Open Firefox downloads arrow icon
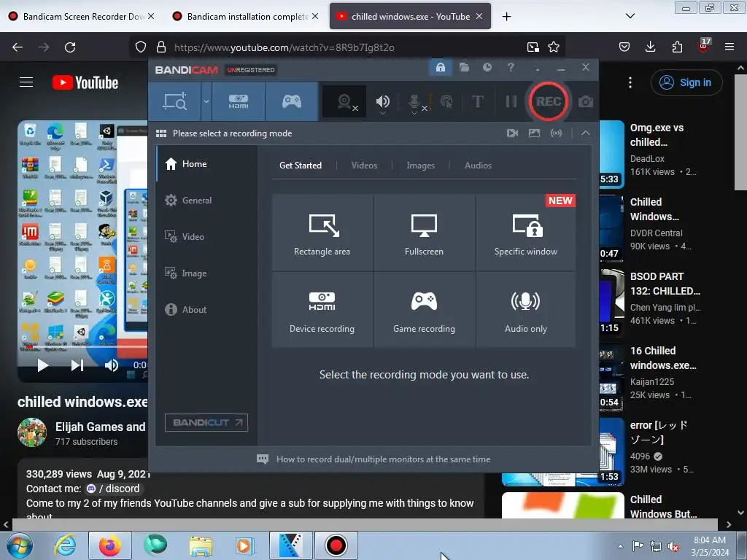Screen dimensions: 747x560 [x=650, y=47]
